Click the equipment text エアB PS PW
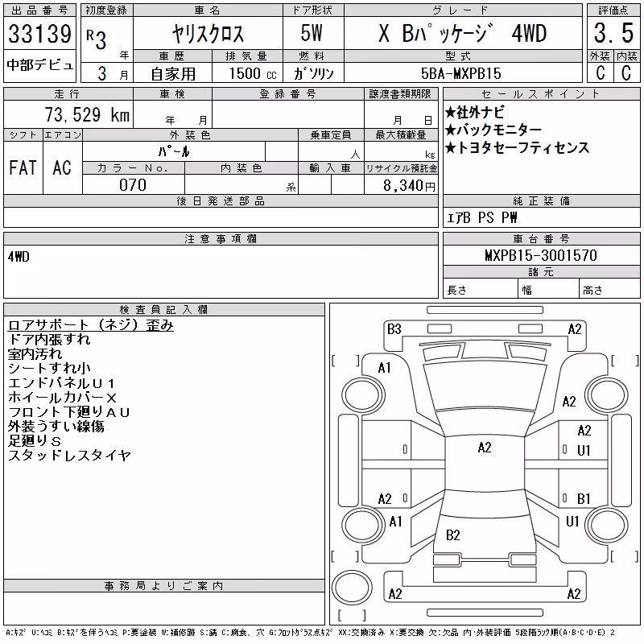The image size is (644, 644). pos(481,217)
